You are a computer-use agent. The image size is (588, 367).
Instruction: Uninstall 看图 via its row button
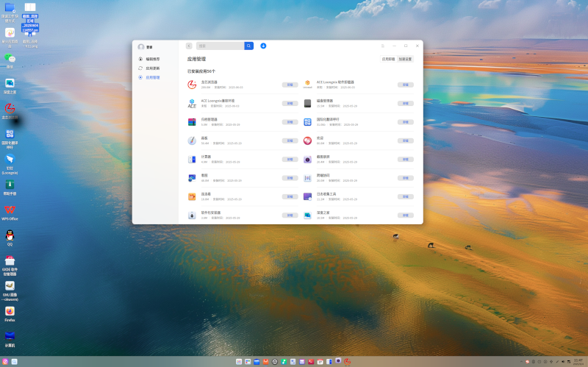[x=290, y=178]
